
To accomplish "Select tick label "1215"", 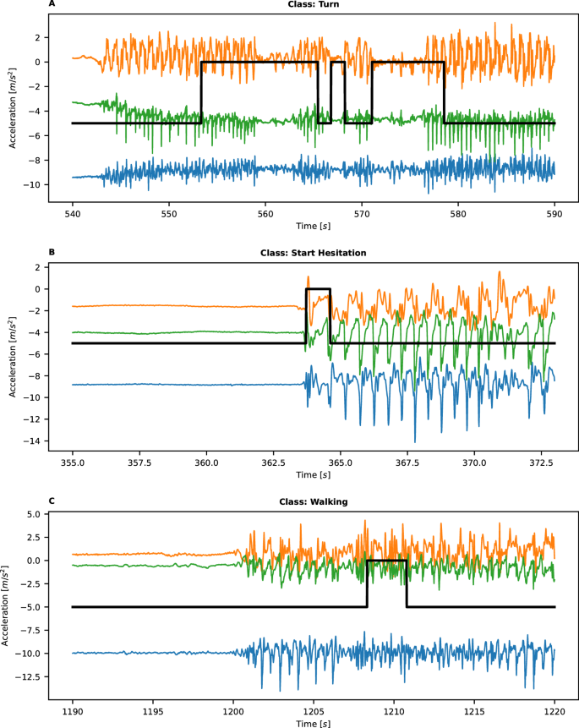I will [x=474, y=712].
